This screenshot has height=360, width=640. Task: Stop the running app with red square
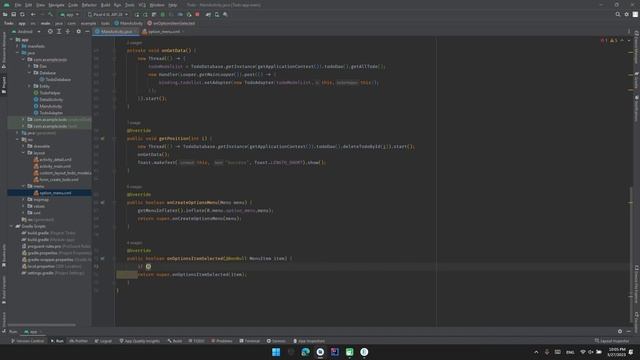click(198, 14)
